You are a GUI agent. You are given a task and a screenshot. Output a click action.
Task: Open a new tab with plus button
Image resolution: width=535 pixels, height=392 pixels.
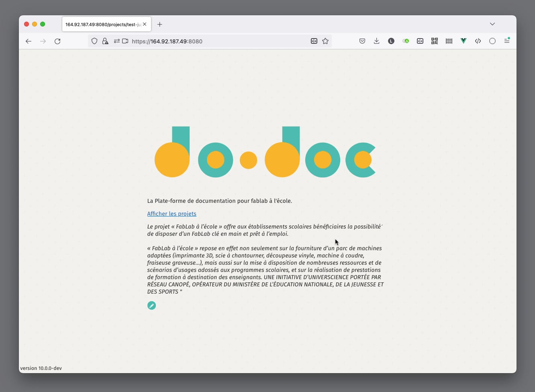click(x=159, y=24)
